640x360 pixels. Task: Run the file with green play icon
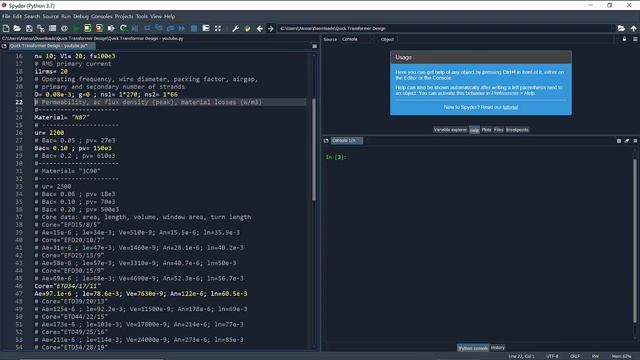pyautogui.click(x=76, y=28)
